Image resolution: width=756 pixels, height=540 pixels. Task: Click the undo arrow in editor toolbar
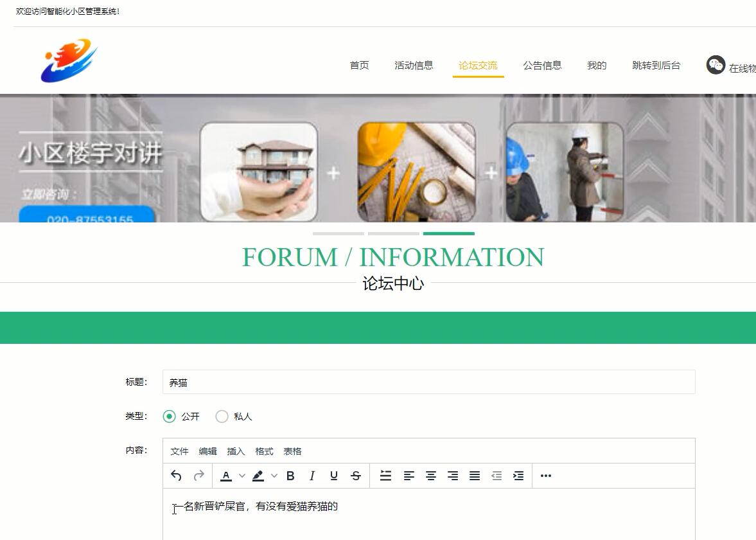click(x=176, y=476)
